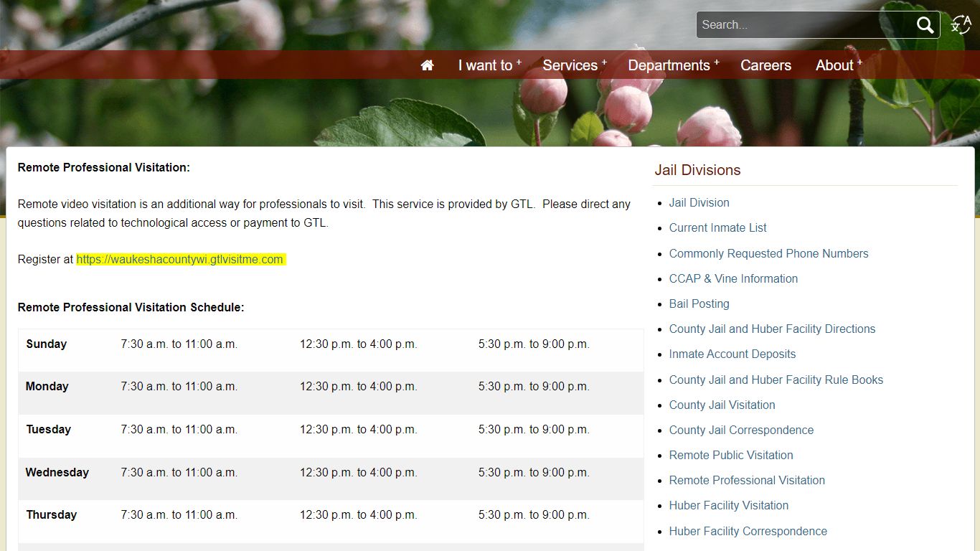Open the Current Inmate List link
Image resolution: width=980 pixels, height=551 pixels.
[717, 228]
